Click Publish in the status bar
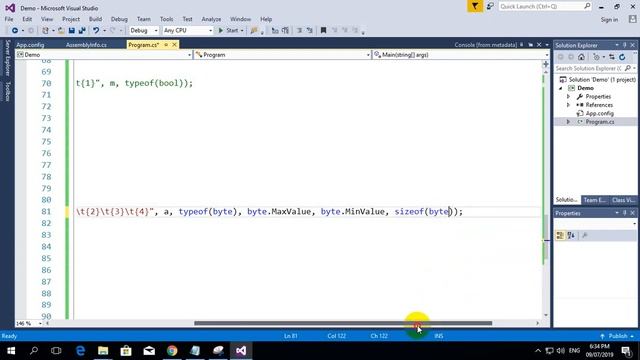The image size is (640, 360). pos(617,336)
